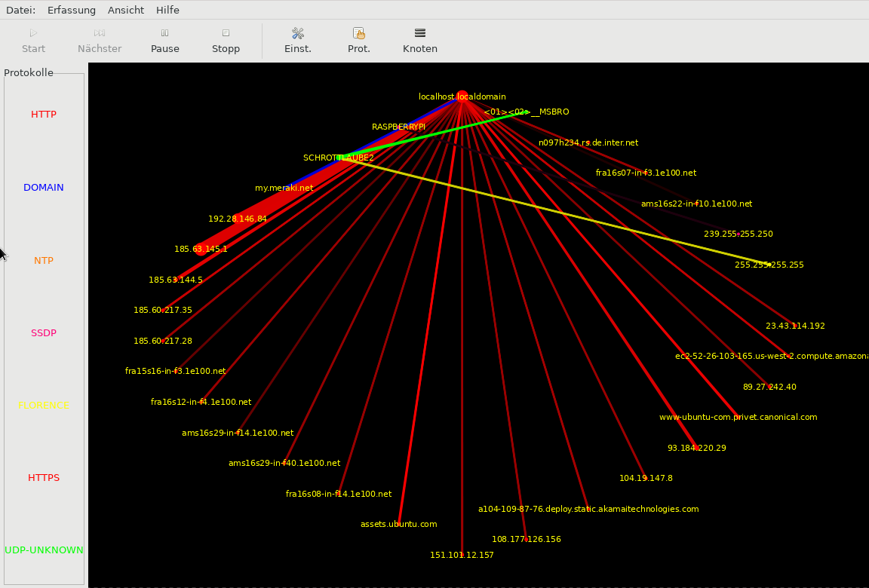Select the blue DOMAIN protocol legend entry
Image resolution: width=869 pixels, height=588 pixels.
(44, 188)
